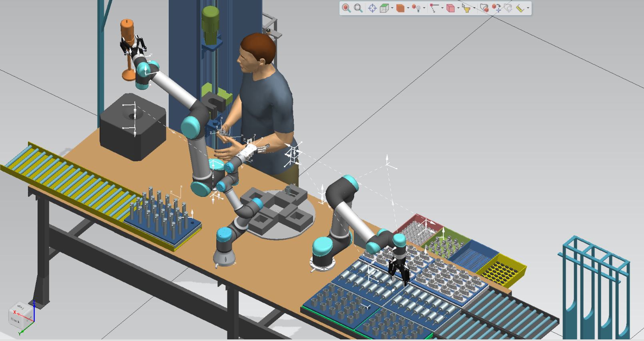Open the shading mode dropdown arrow
The width and height of the screenshot is (644, 341).
tap(408, 8)
